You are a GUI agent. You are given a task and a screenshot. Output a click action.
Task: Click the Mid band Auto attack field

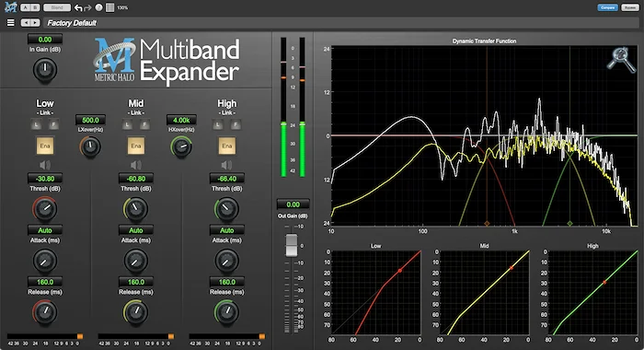[136, 230]
